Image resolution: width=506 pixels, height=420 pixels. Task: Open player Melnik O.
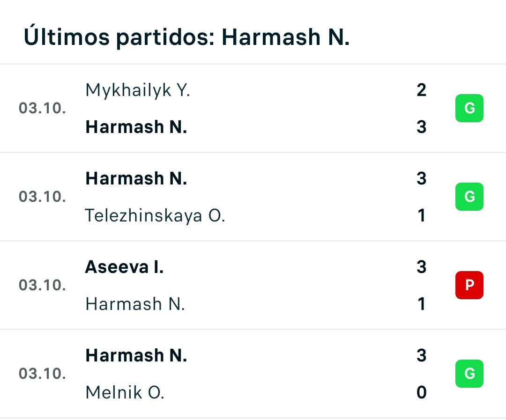(125, 392)
